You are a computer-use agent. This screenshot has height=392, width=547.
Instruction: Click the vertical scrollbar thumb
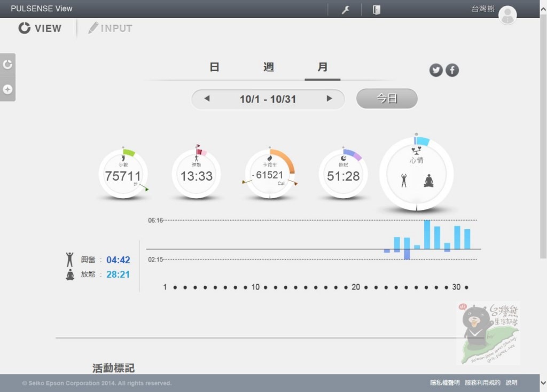point(543,137)
